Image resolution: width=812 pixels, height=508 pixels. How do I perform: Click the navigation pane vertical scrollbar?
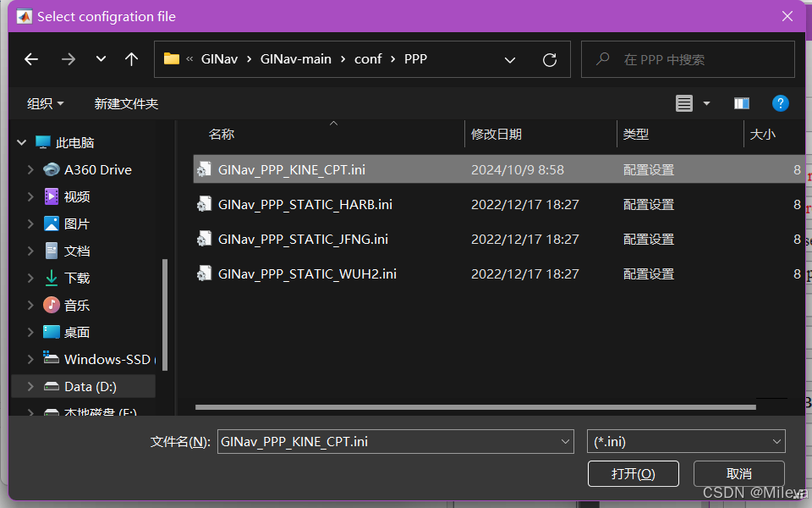(165, 315)
